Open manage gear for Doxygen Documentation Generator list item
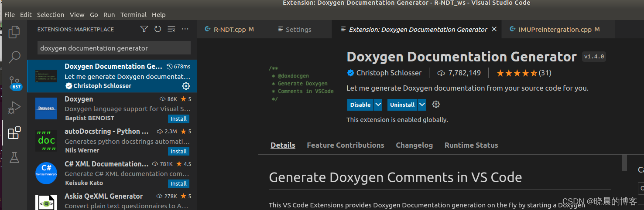The width and height of the screenshot is (644, 210). point(186,86)
